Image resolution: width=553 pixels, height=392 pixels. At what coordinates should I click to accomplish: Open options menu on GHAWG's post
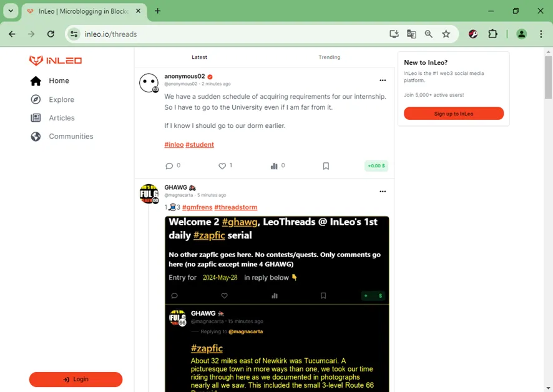click(383, 192)
